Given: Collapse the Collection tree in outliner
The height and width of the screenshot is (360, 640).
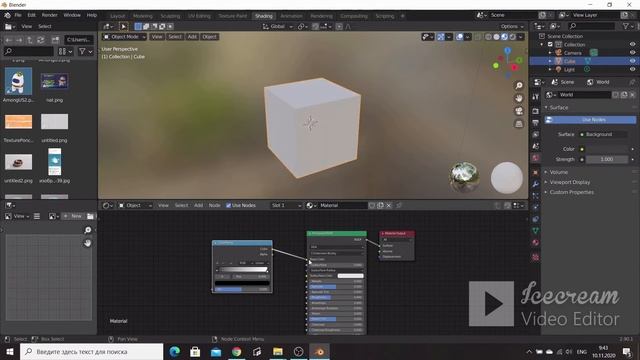Looking at the screenshot, I should pos(542,44).
